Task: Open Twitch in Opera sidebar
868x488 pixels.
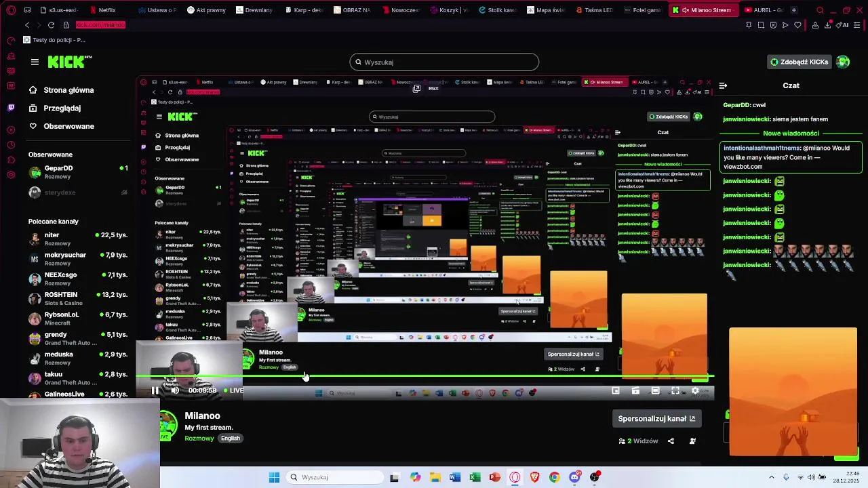Action: pos(11,108)
